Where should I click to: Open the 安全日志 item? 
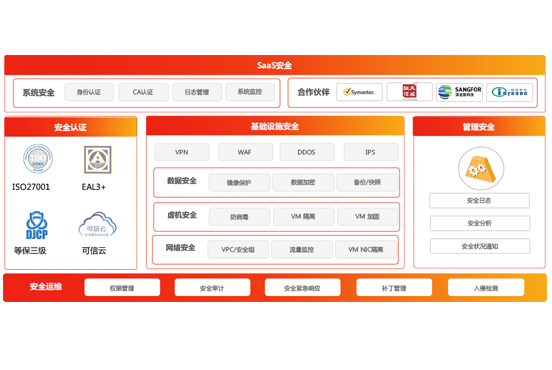479,201
